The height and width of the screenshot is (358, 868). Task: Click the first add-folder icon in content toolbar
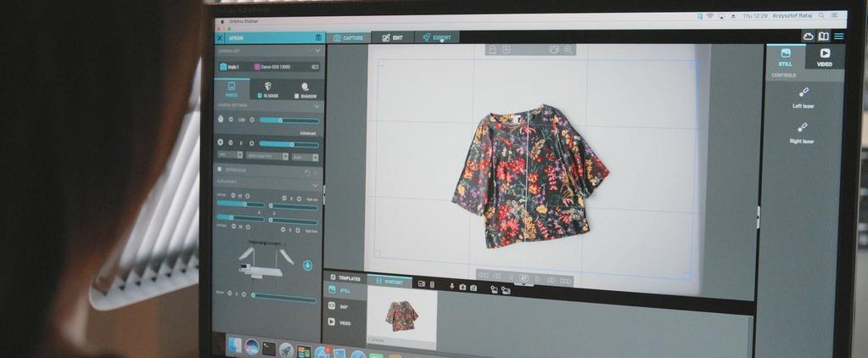494,288
